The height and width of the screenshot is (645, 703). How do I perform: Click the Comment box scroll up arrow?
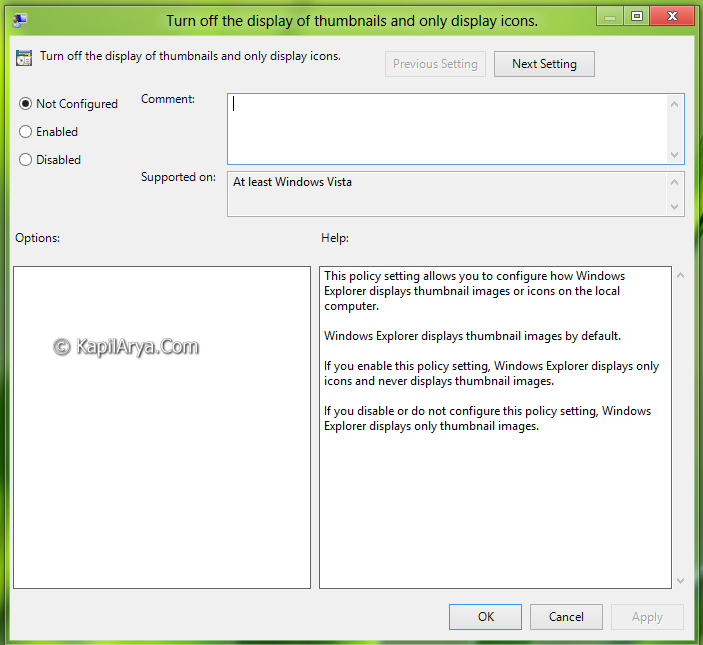pyautogui.click(x=674, y=104)
